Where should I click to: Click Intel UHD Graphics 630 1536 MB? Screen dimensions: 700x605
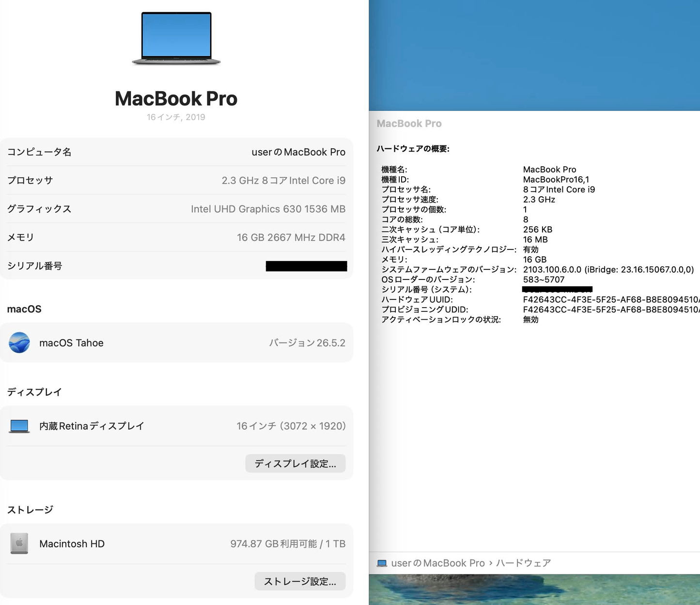point(268,209)
